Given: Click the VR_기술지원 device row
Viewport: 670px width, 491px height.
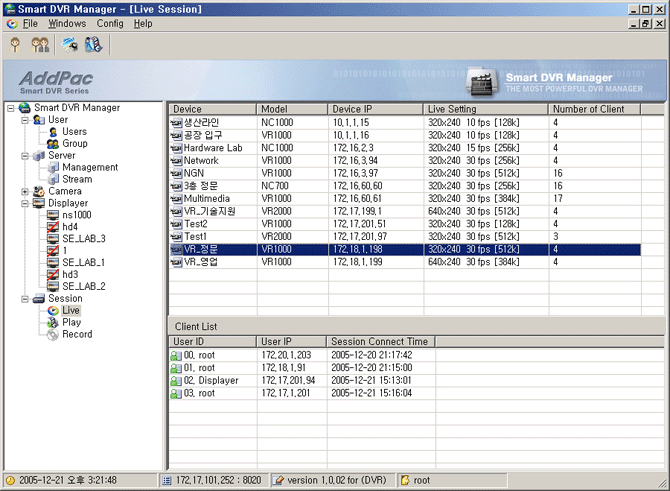Looking at the screenshot, I should [405, 212].
